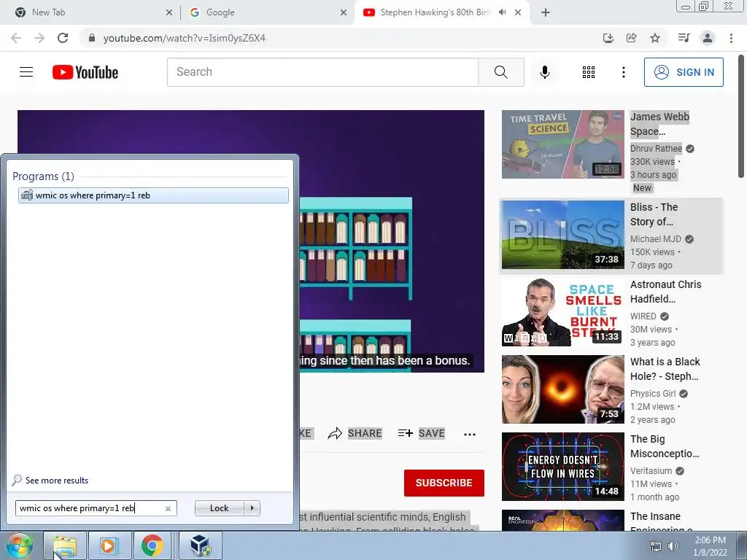Bookmark this page with the star icon
747x560 pixels.
[655, 38]
